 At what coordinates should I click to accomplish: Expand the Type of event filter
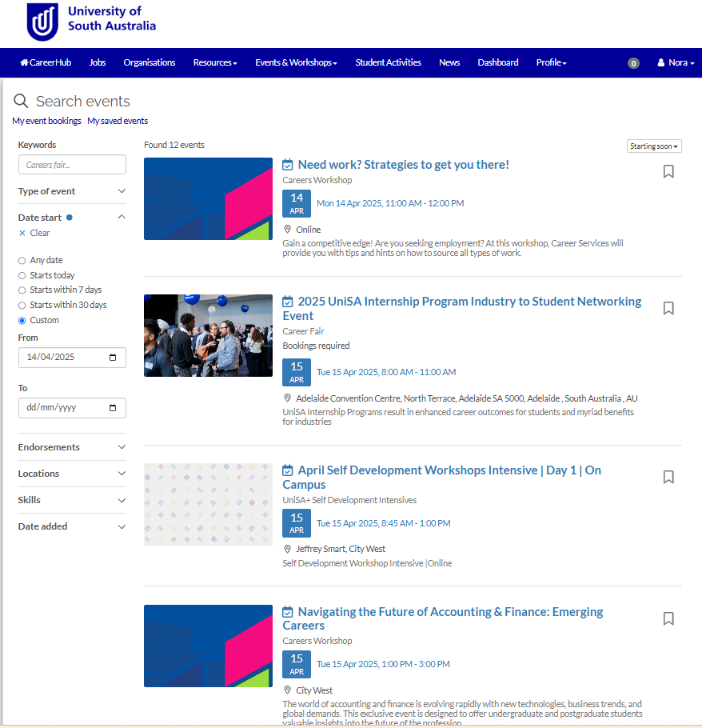click(x=72, y=191)
